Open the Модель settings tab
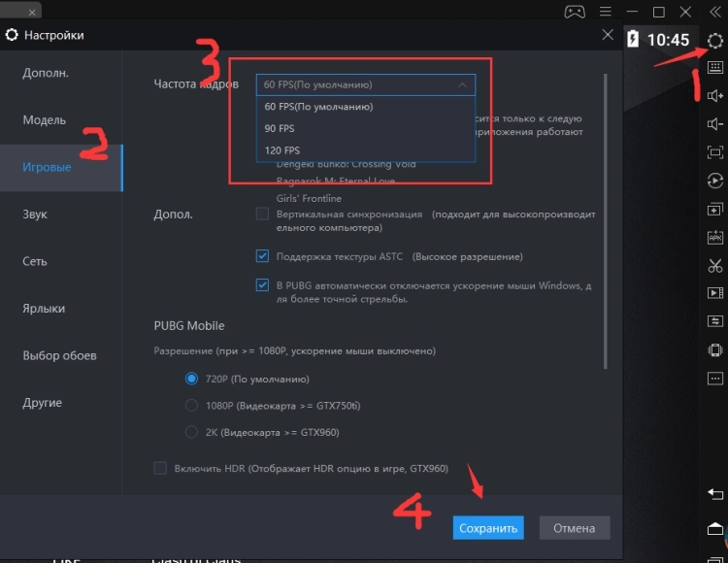 pos(45,120)
